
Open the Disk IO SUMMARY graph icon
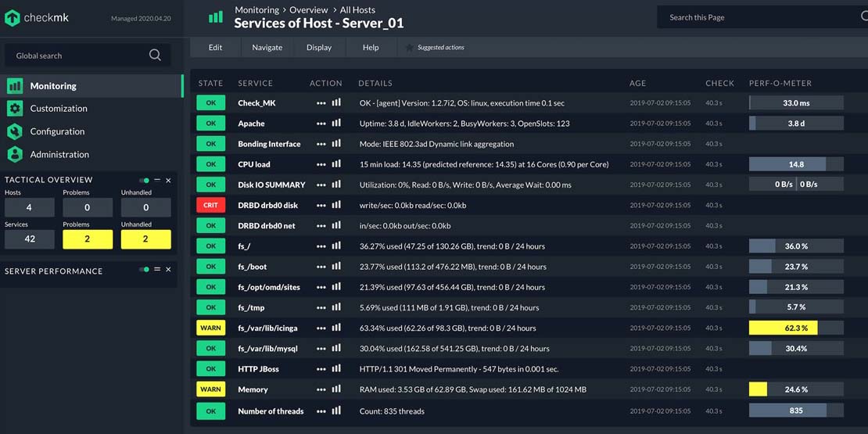(x=336, y=185)
